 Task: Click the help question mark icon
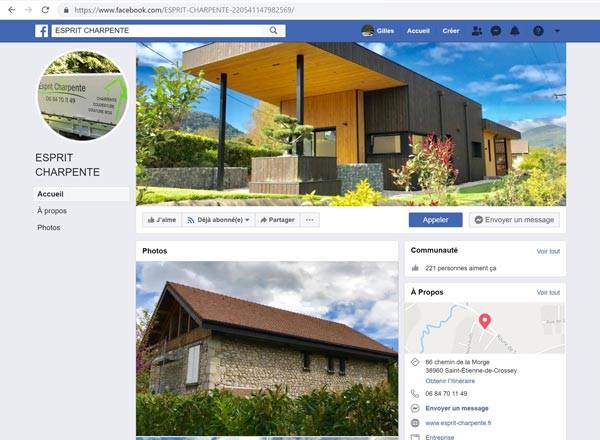coord(538,31)
